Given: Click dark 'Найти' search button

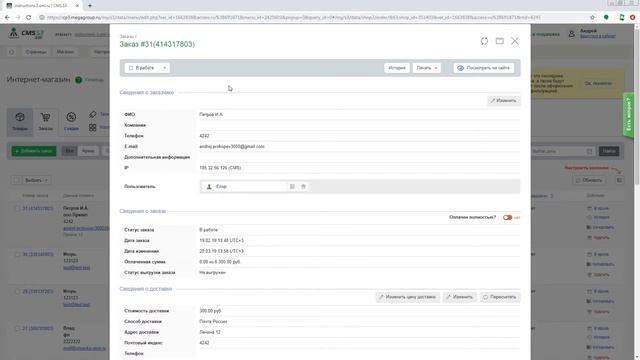Looking at the screenshot, I should [609, 151].
